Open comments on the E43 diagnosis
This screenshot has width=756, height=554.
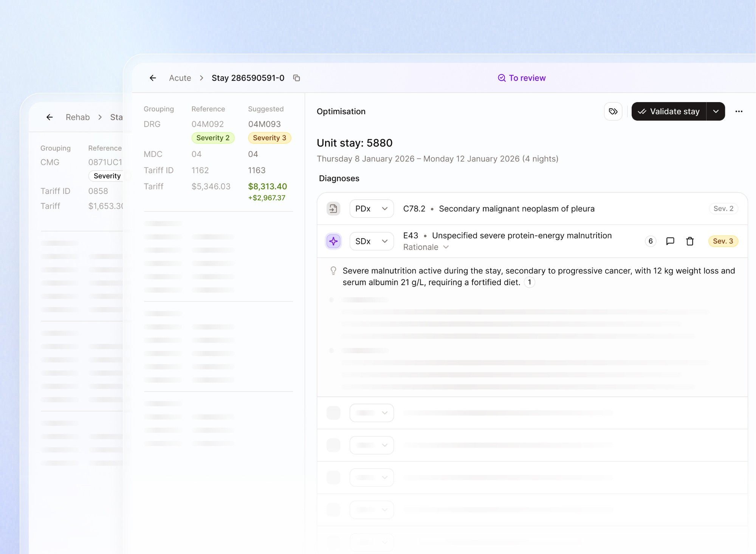point(670,241)
